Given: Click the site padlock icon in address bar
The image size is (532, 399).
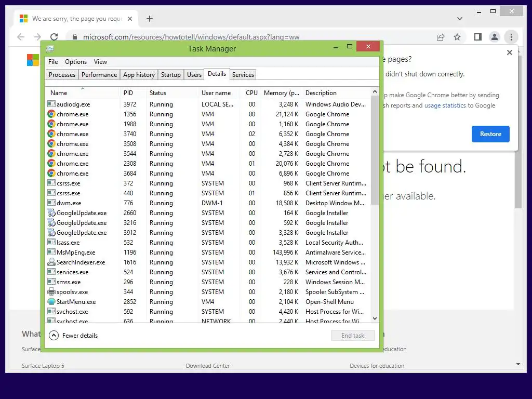Looking at the screenshot, I should (75, 37).
